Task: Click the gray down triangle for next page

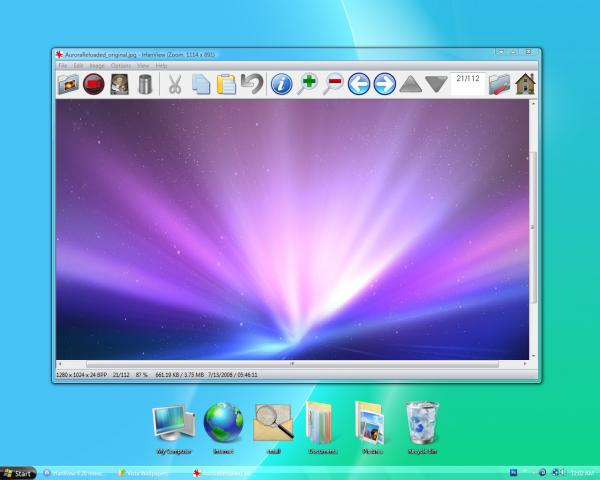Action: [x=436, y=84]
